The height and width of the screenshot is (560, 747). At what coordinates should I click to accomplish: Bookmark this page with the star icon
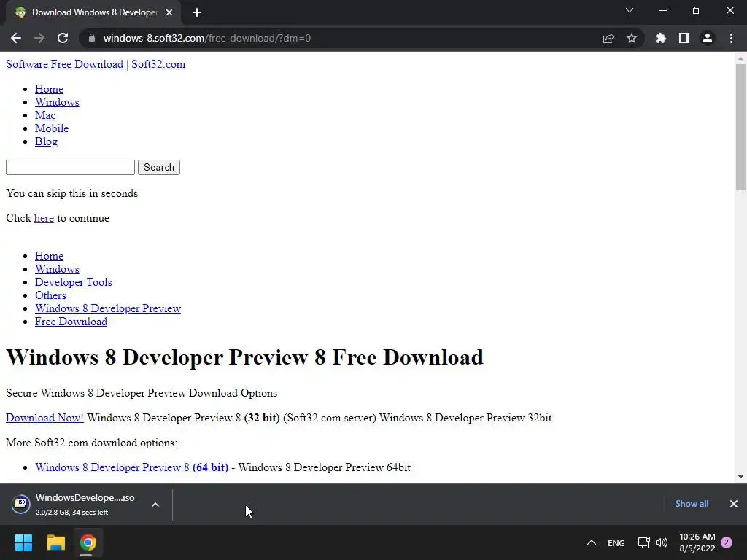pyautogui.click(x=632, y=38)
